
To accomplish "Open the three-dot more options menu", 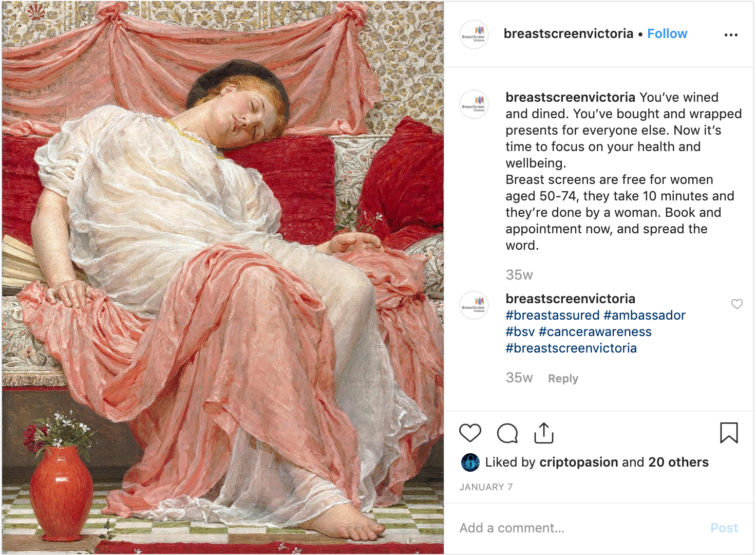I will (731, 35).
